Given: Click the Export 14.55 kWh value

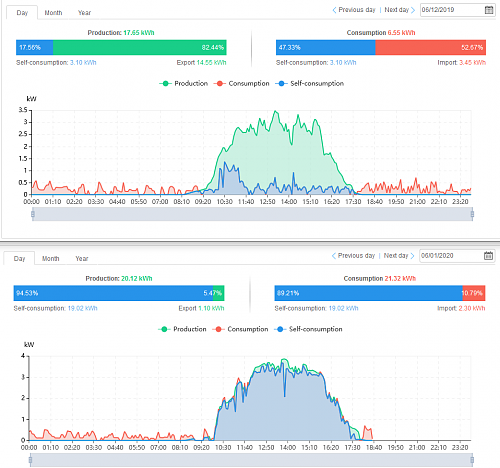Looking at the screenshot, I should coord(201,63).
